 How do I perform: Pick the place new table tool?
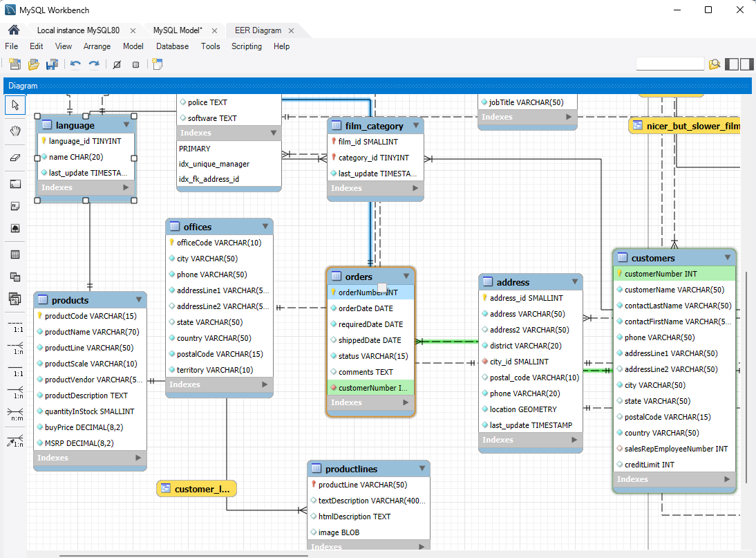(x=15, y=254)
